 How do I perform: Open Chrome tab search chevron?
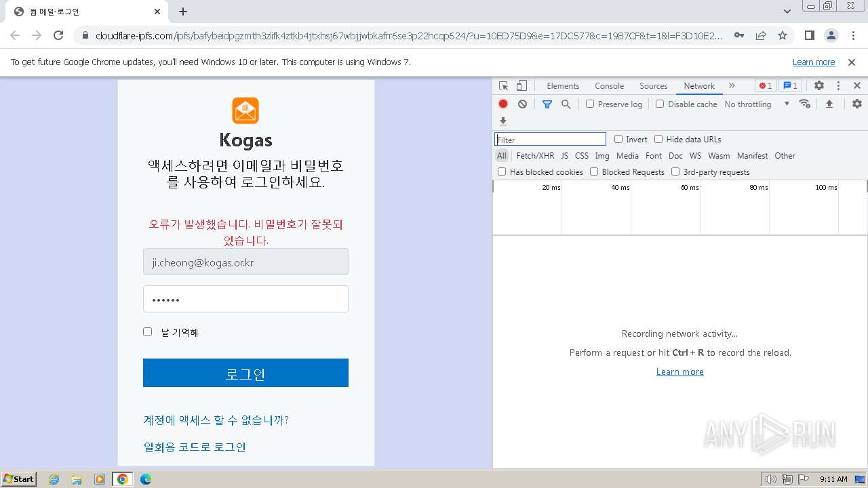point(787,12)
